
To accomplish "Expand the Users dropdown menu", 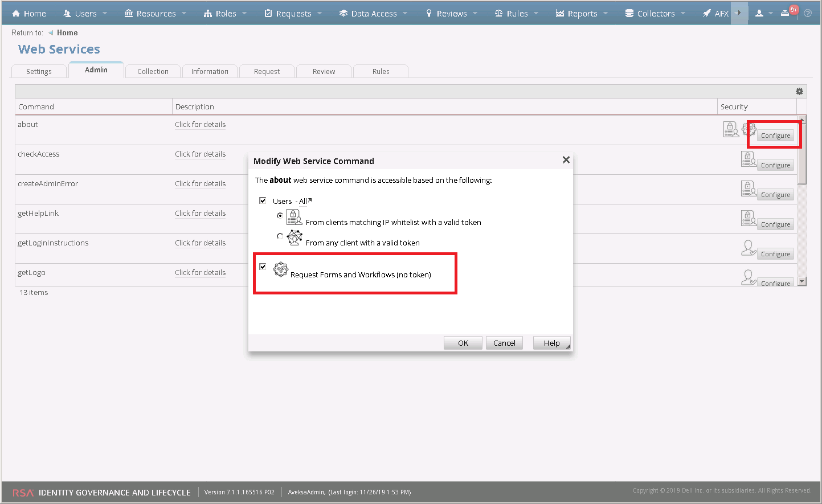I will (x=84, y=13).
